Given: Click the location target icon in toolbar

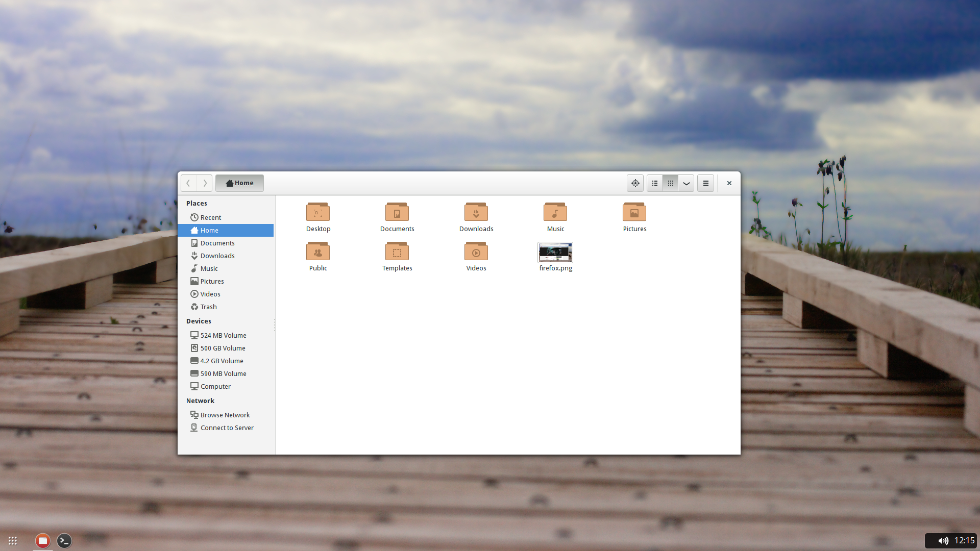Looking at the screenshot, I should click(x=635, y=183).
